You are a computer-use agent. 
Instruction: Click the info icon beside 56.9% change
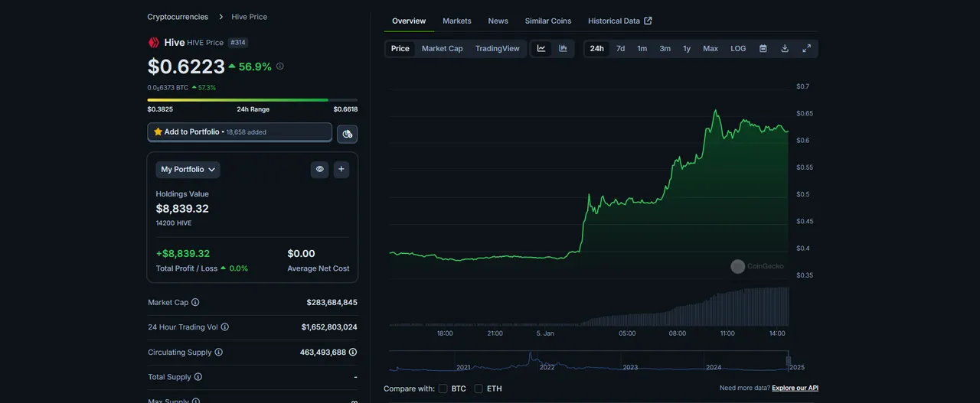coord(279,67)
